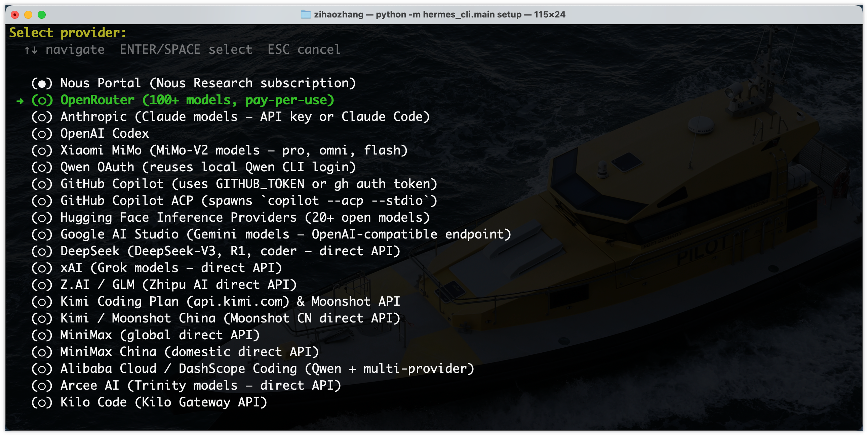This screenshot has height=436, width=868.
Task: Click the green arrow selection indicator
Action: point(20,101)
